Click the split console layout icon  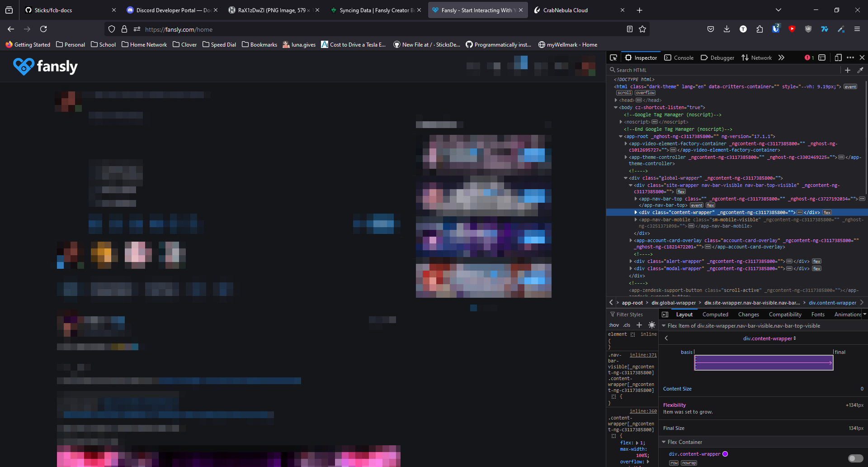(822, 57)
